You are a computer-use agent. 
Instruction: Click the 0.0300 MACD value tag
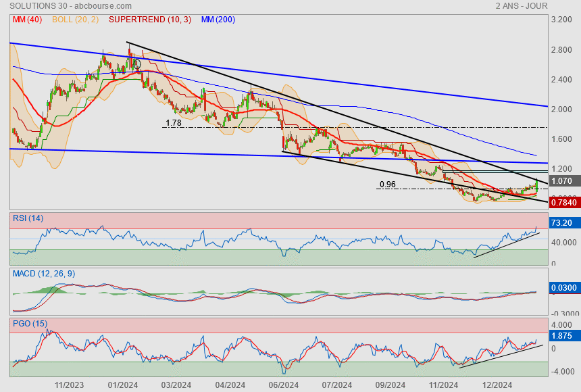coord(563,289)
